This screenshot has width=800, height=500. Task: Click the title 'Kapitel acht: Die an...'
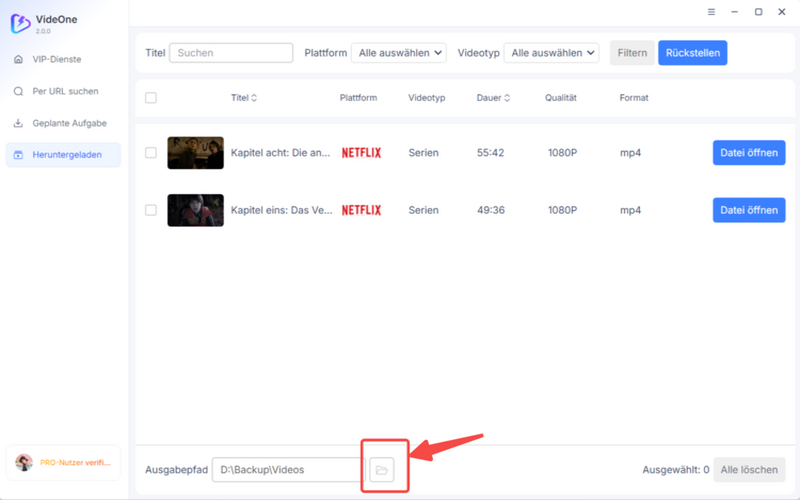pyautogui.click(x=281, y=153)
